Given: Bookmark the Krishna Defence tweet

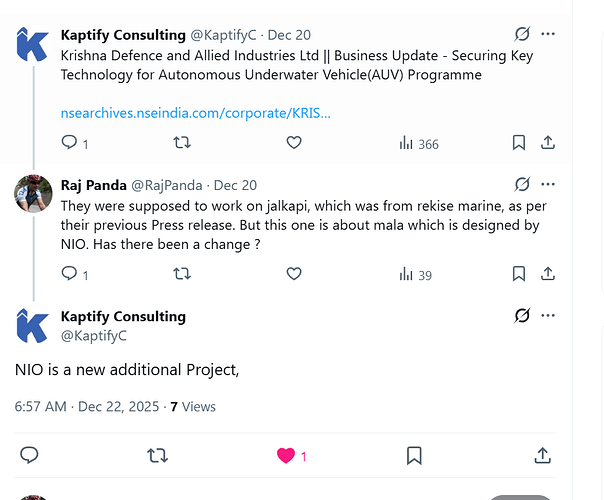Looking at the screenshot, I should point(519,143).
